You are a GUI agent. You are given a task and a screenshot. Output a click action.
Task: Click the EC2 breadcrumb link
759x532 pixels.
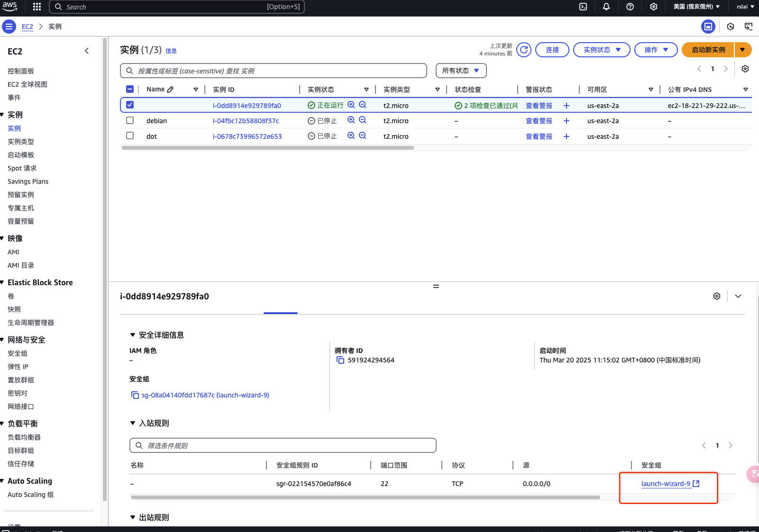27,27
